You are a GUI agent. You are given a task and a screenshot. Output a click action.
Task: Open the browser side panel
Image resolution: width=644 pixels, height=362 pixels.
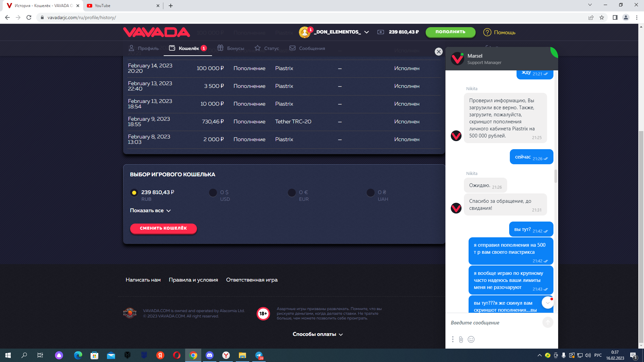[615, 17]
